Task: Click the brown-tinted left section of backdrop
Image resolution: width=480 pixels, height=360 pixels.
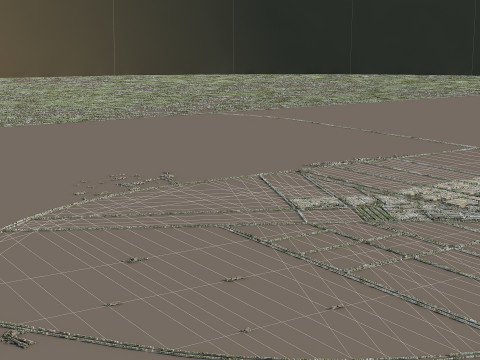Action: pyautogui.click(x=57, y=37)
